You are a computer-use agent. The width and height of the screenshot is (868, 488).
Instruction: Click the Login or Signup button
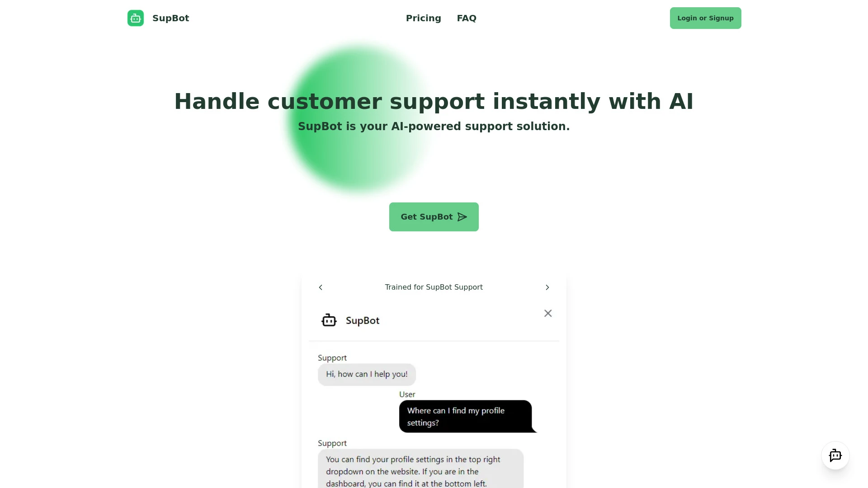(705, 18)
